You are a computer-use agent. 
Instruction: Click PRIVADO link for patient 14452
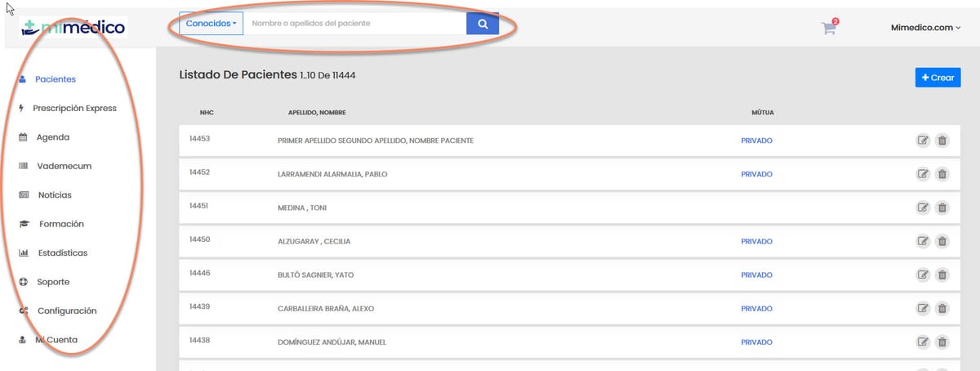coord(756,174)
